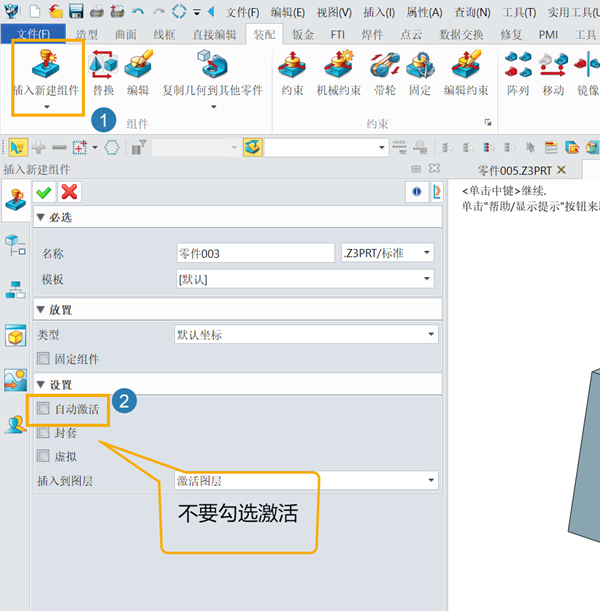
Task: Click the 替换 component icon
Action: 103,64
